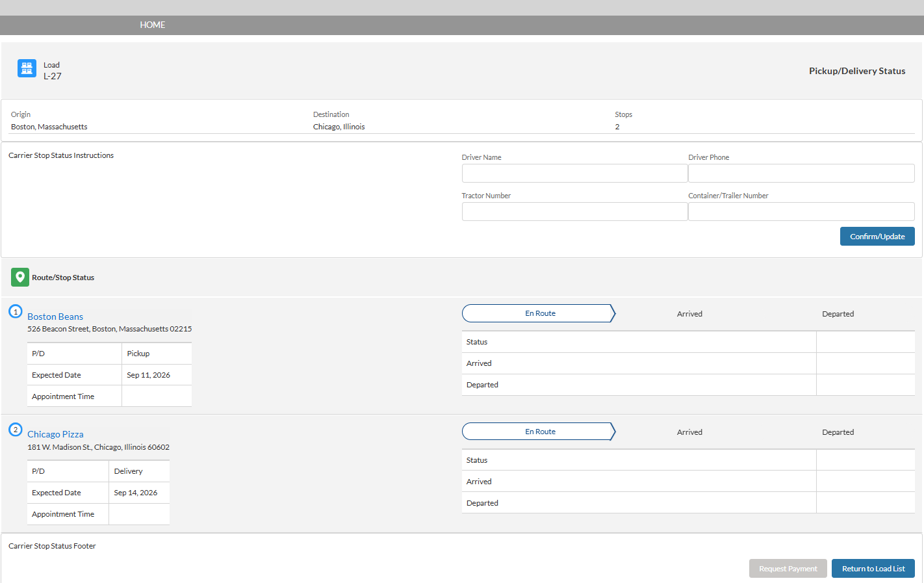Click Appointment Time label under Chicago Pizza
924x583 pixels.
[x=63, y=514]
